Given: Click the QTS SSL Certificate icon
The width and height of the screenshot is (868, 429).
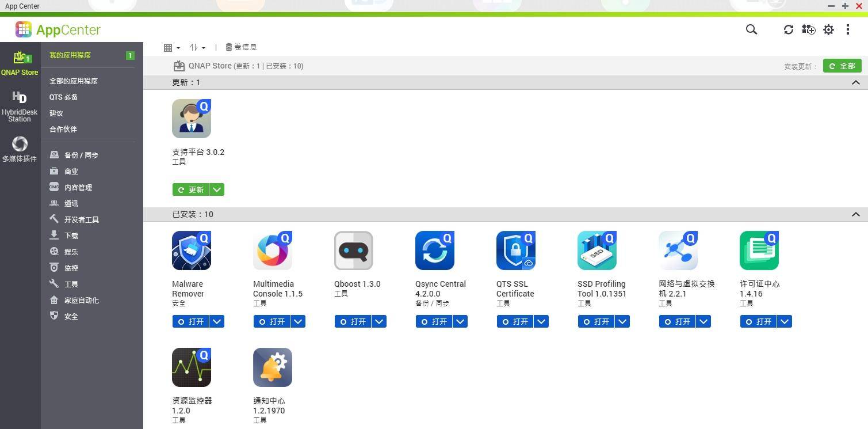Looking at the screenshot, I should tap(516, 250).
